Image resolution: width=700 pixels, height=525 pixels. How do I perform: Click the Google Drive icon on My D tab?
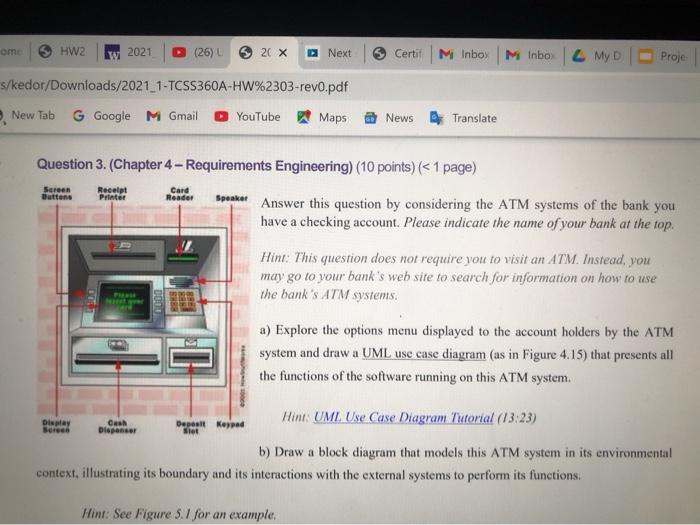coord(579,56)
